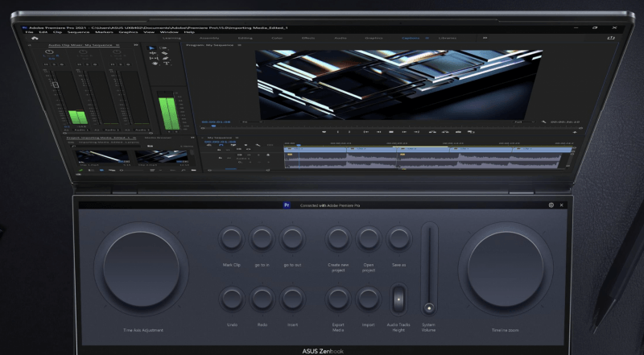Flip the Audio Tracks Height switch
The height and width of the screenshot is (355, 644).
(398, 299)
